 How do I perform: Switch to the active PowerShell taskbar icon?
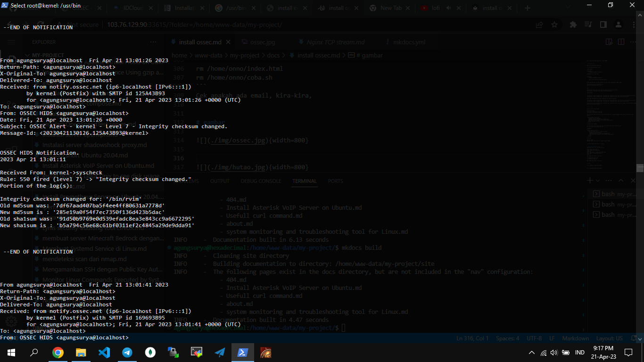[243, 352]
